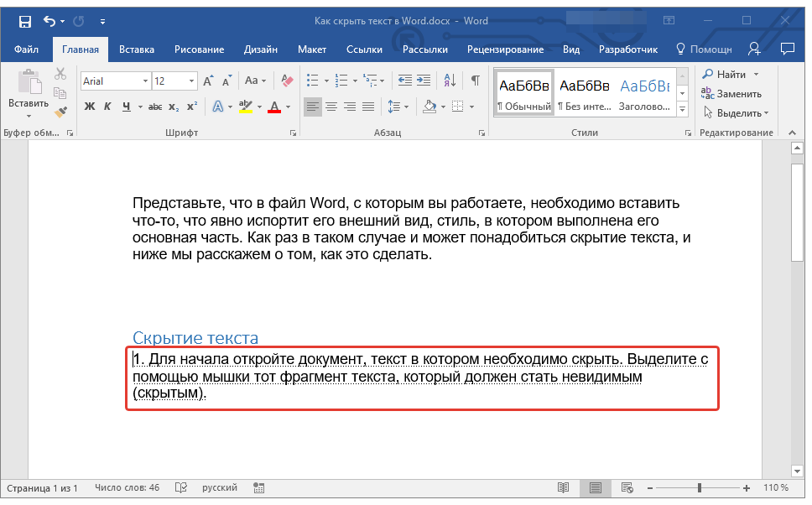Image resolution: width=812 pixels, height=505 pixels.
Task: Toggle subscript formatting
Action: tap(174, 107)
